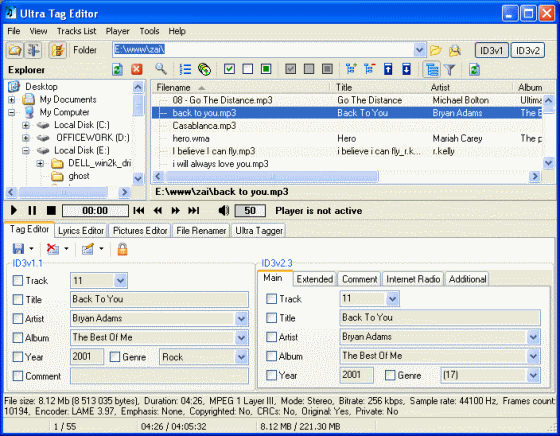Click the ID3v2 button
The image size is (560, 436).
click(x=528, y=50)
